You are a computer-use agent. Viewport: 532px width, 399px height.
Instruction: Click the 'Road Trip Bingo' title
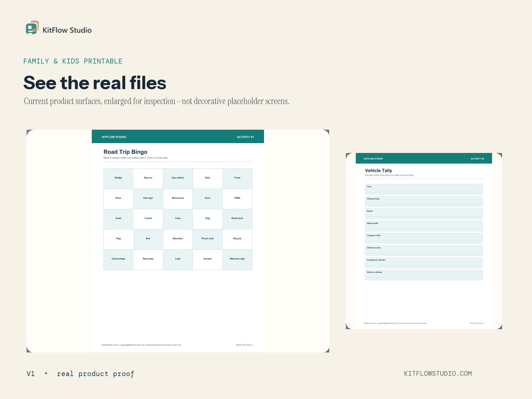(125, 152)
